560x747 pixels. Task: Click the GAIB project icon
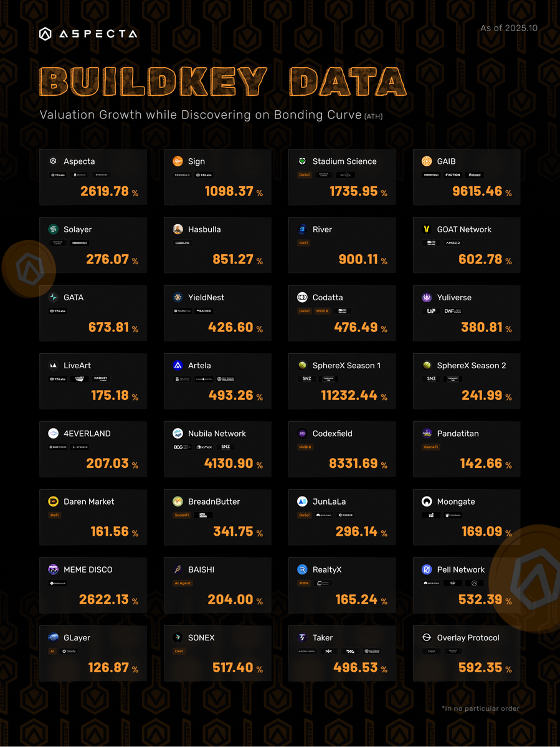coord(427,161)
